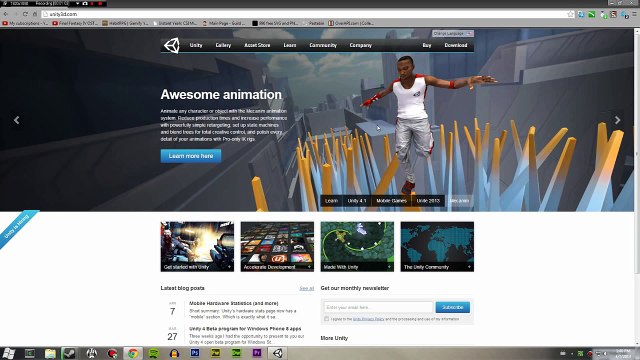Open Spotify from the taskbar
This screenshot has width=640, height=360.
click(x=153, y=353)
